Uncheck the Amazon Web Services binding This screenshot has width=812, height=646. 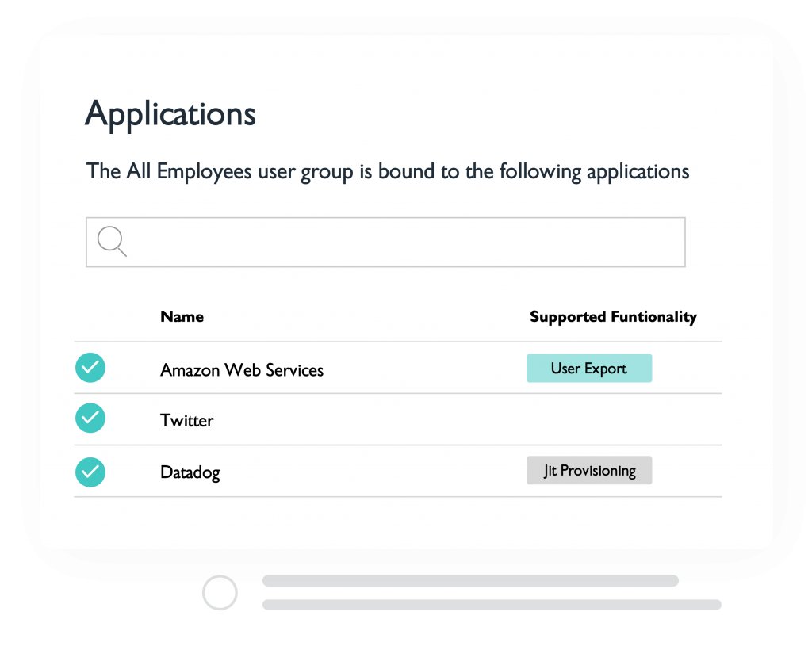click(x=90, y=368)
